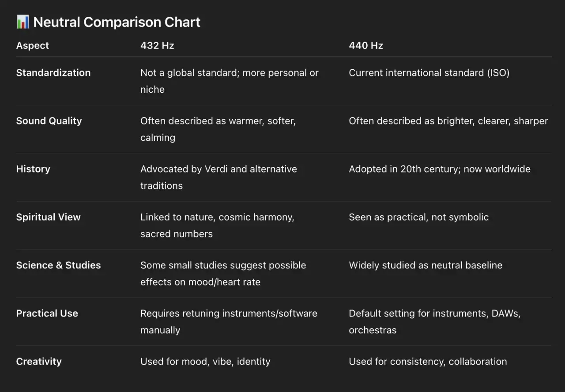Click 'Used for mood, vibe, identity' cell

(x=205, y=362)
